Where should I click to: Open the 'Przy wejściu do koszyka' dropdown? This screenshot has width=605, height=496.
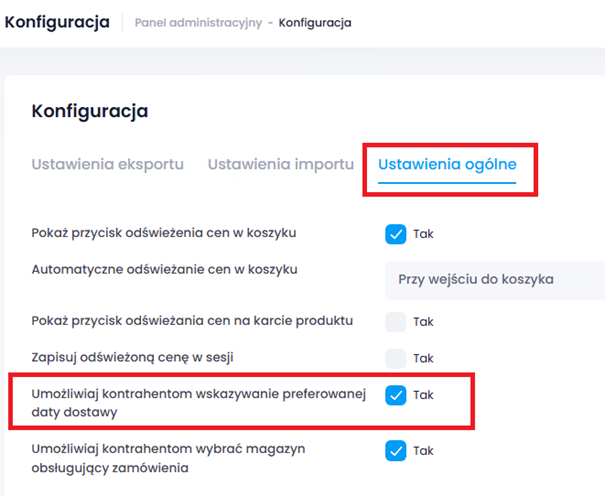[494, 279]
